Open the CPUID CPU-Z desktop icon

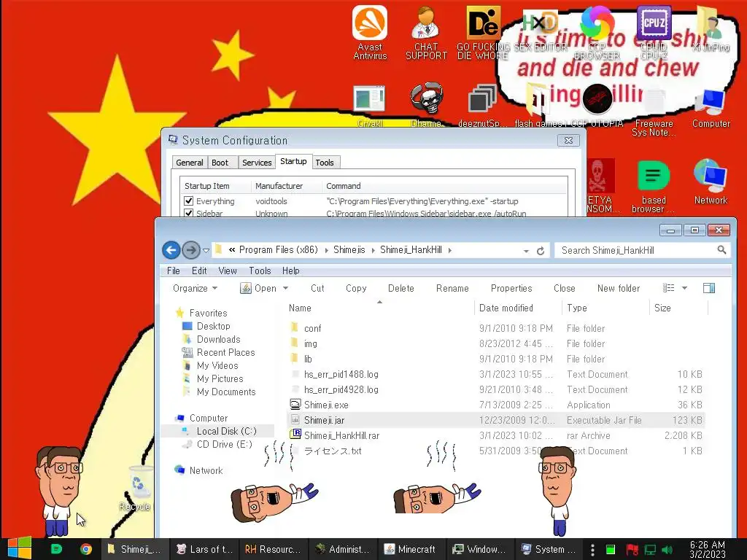[654, 32]
